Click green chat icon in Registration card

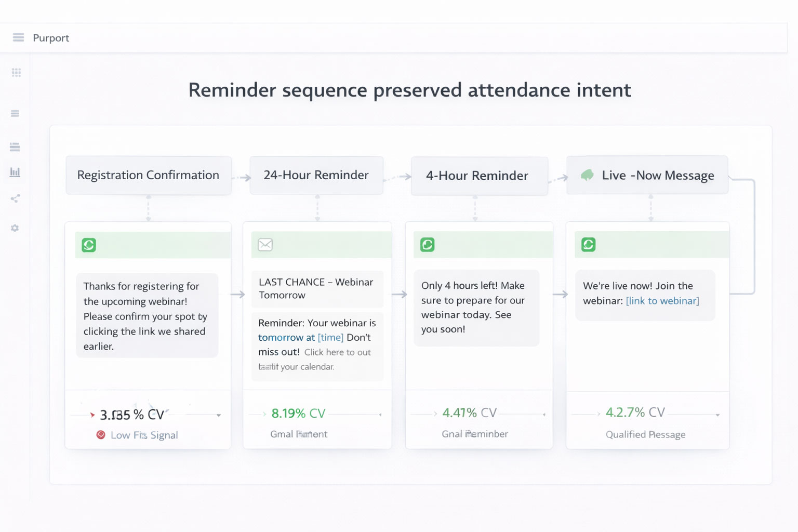(x=89, y=245)
